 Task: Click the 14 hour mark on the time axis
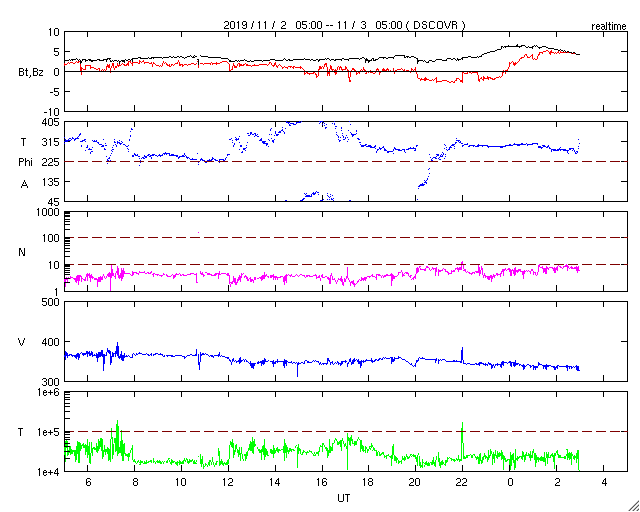click(x=274, y=482)
